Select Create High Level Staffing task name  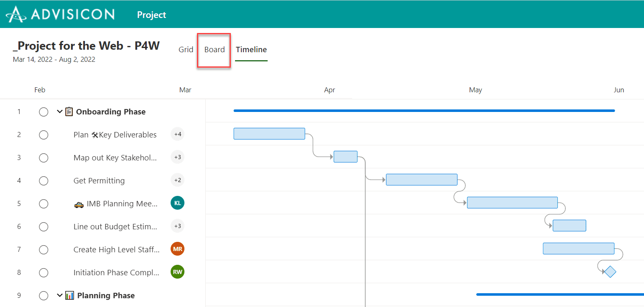(117, 250)
